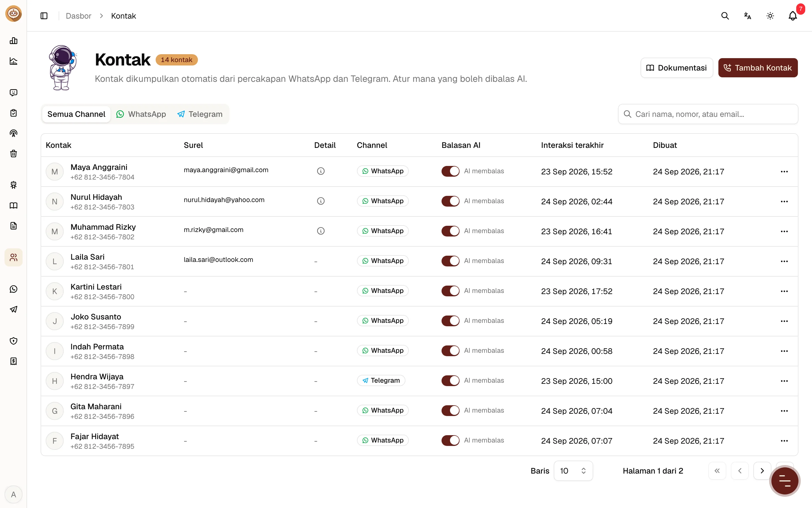Open the open-book icon in sidebar
This screenshot has width=812, height=508.
coord(14,206)
